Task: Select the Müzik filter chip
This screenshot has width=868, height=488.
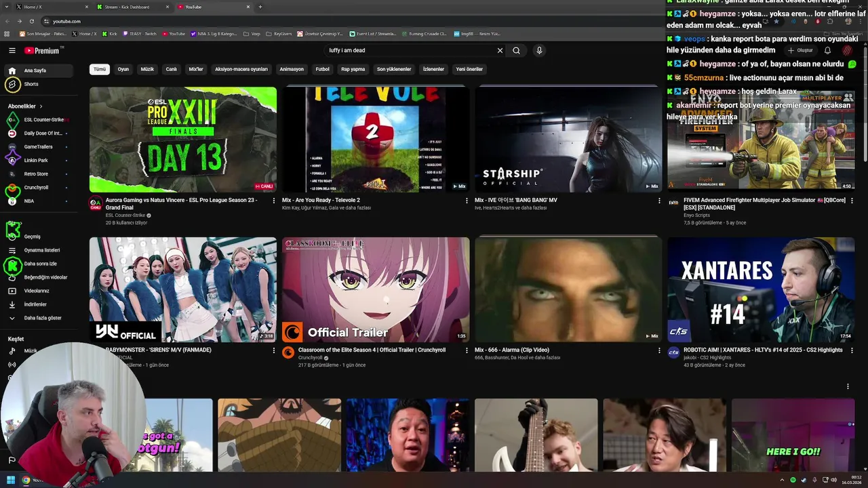Action: point(147,69)
